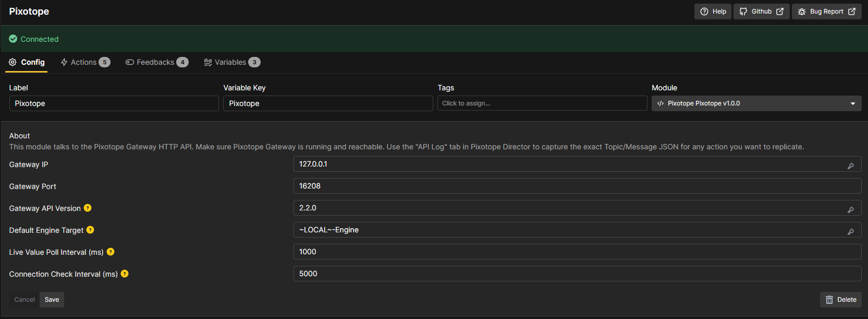This screenshot has width=868, height=319.
Task: Click the Default Engine Target field
Action: pyautogui.click(x=577, y=230)
